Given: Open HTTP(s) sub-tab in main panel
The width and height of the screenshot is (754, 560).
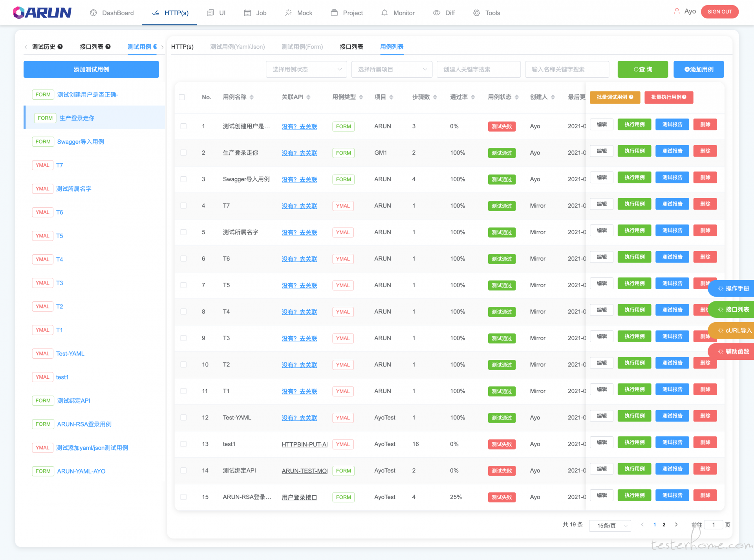Looking at the screenshot, I should pyautogui.click(x=182, y=47).
